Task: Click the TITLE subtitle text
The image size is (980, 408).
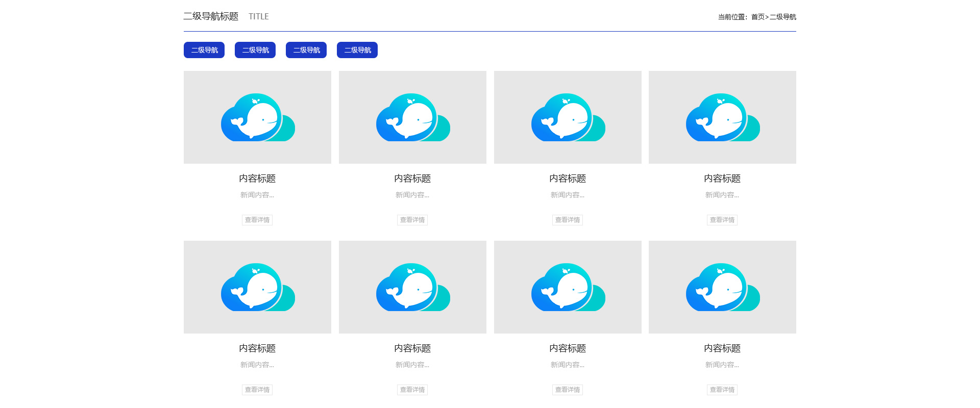Action: tap(259, 16)
